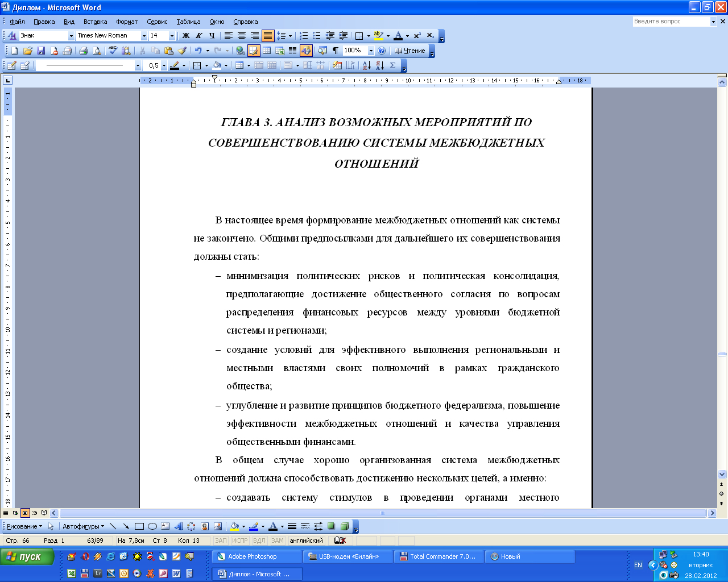Open the Таблица menu
The width and height of the screenshot is (728, 582).
[188, 22]
